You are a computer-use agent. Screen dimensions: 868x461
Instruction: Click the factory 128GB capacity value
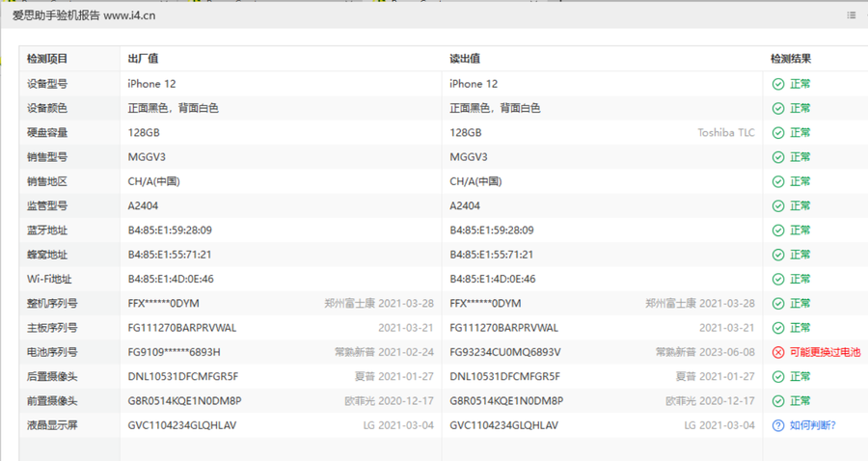coord(144,133)
